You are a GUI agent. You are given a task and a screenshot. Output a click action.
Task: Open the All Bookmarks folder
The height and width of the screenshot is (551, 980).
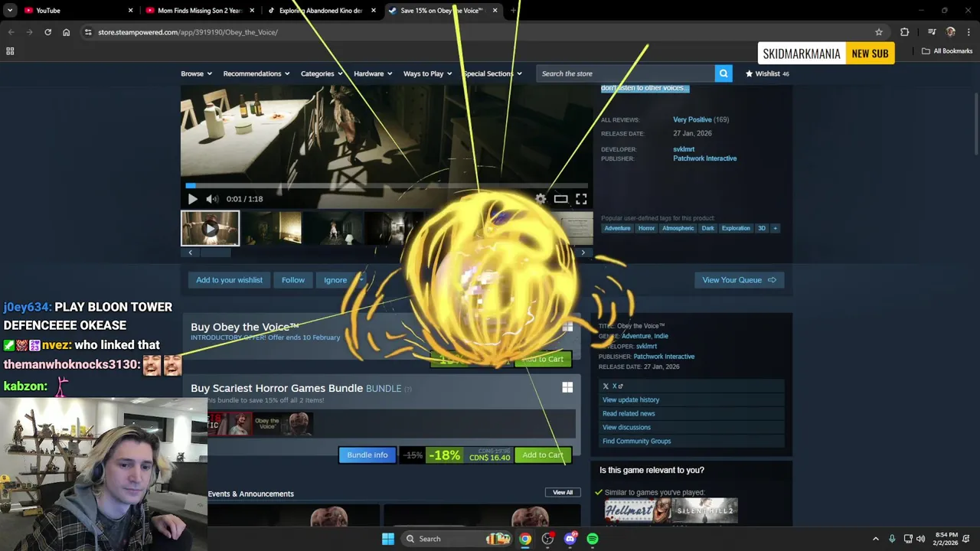point(947,51)
